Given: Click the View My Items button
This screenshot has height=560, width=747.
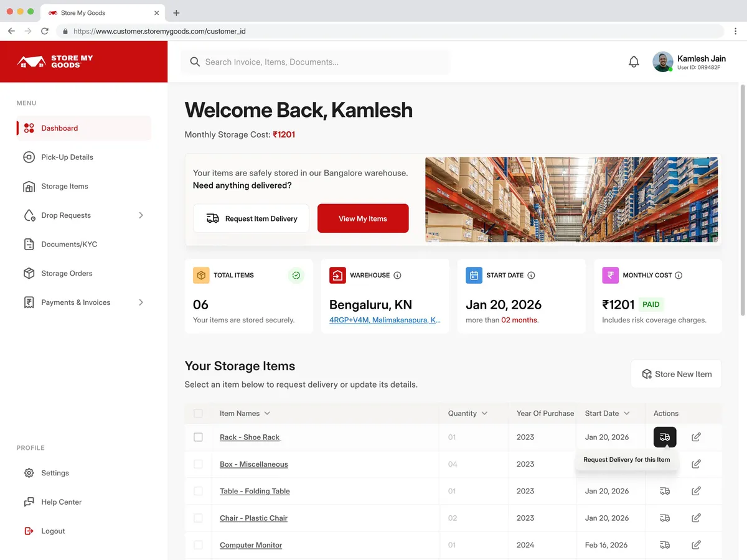Looking at the screenshot, I should coord(363,218).
